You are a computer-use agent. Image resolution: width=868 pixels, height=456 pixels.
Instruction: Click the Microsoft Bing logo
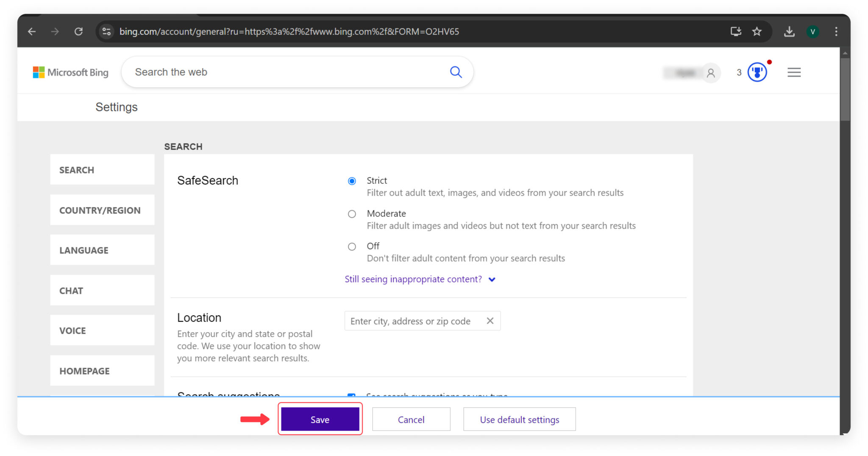tap(70, 72)
